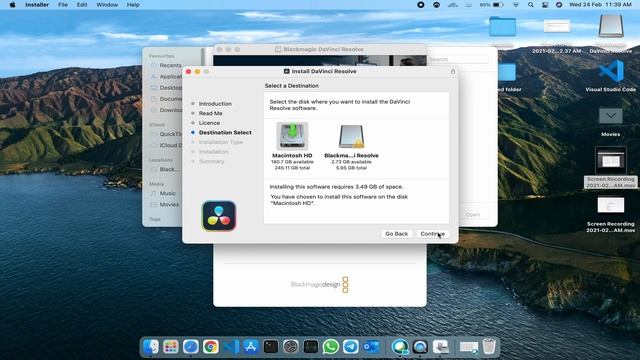Open the Help menu

133,5
